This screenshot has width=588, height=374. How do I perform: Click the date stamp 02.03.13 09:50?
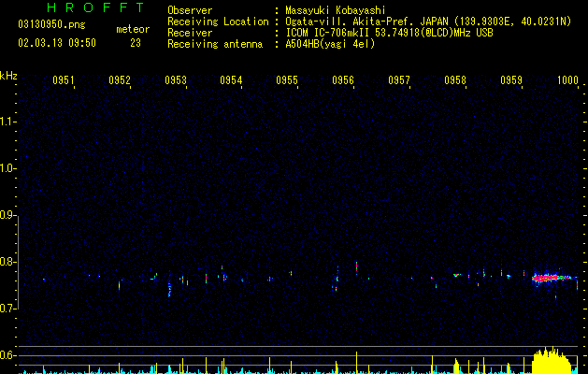[x=57, y=43]
